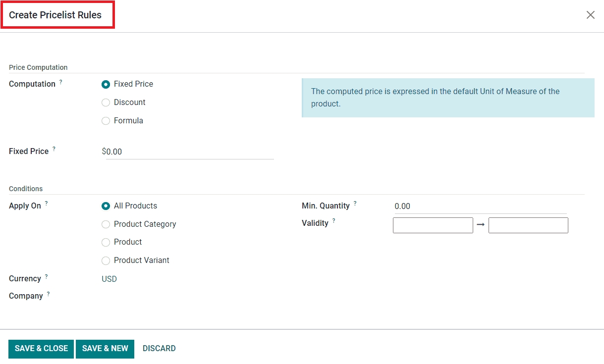Viewport: 604px width, 364px height.
Task: Apply rule on Product Category
Action: [106, 224]
